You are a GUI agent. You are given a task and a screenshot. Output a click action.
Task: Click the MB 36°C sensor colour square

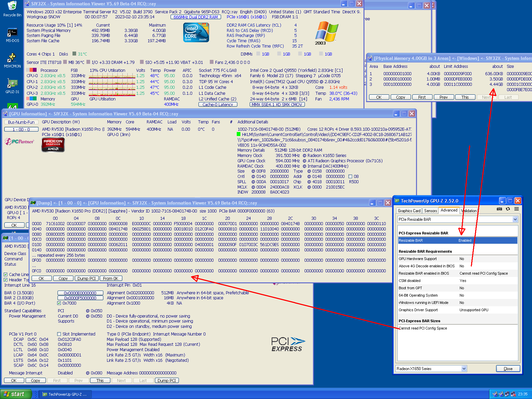click(x=65, y=62)
